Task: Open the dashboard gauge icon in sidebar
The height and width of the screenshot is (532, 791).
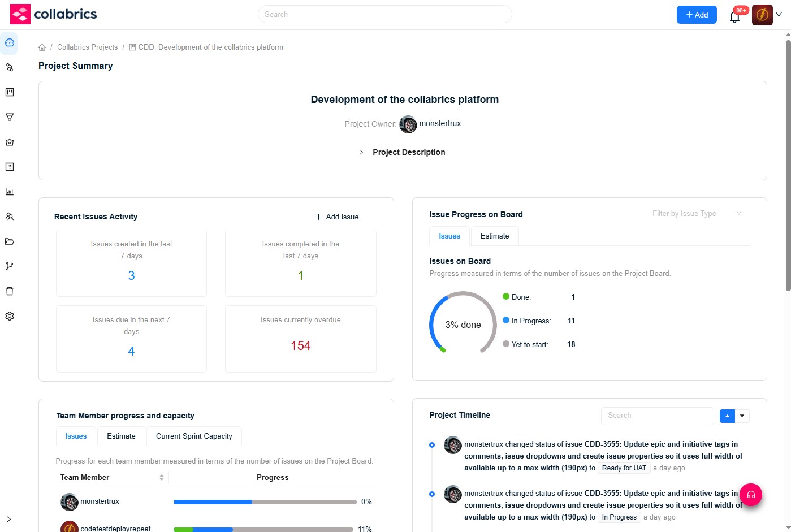Action: [x=10, y=43]
